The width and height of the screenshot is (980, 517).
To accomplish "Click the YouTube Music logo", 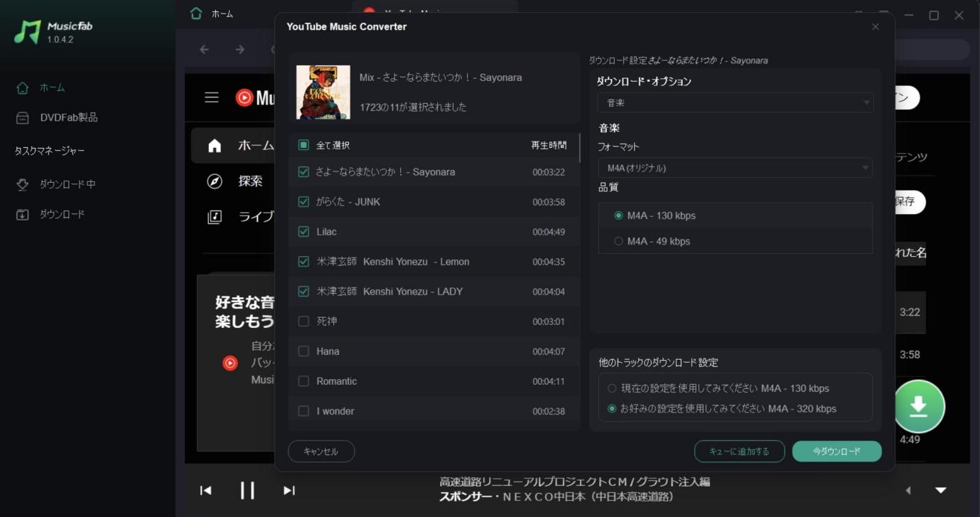I will click(x=256, y=97).
